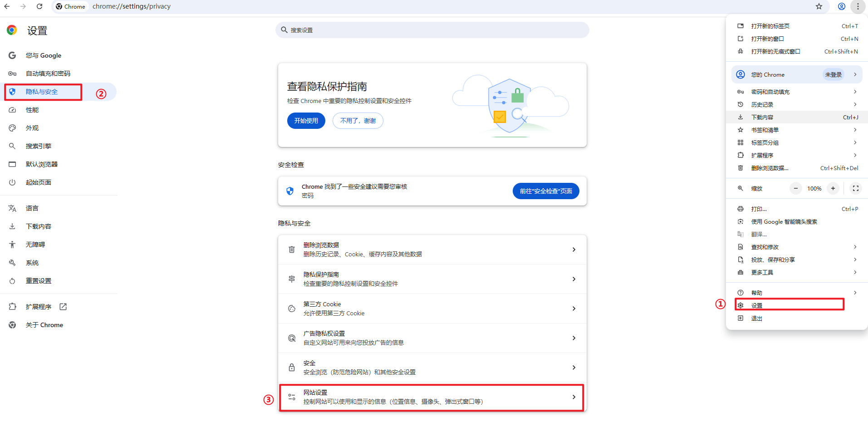Increase zoom with the plus button

833,188
